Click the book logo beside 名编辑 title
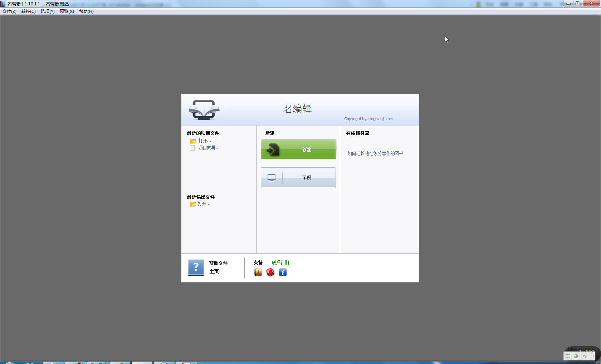Image resolution: width=601 pixels, height=364 pixels. [x=204, y=110]
